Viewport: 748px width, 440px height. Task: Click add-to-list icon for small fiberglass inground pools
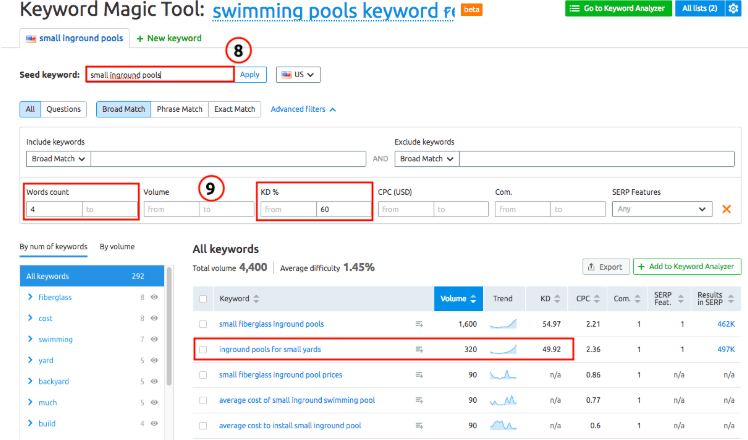[419, 324]
